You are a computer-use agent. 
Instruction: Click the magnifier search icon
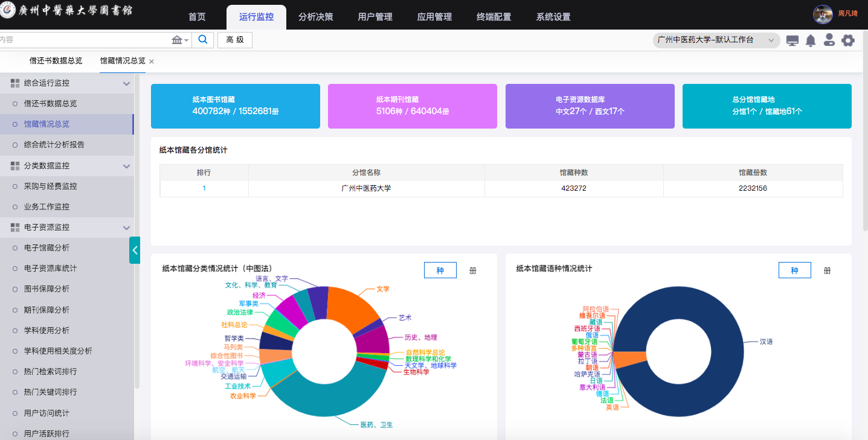[203, 40]
